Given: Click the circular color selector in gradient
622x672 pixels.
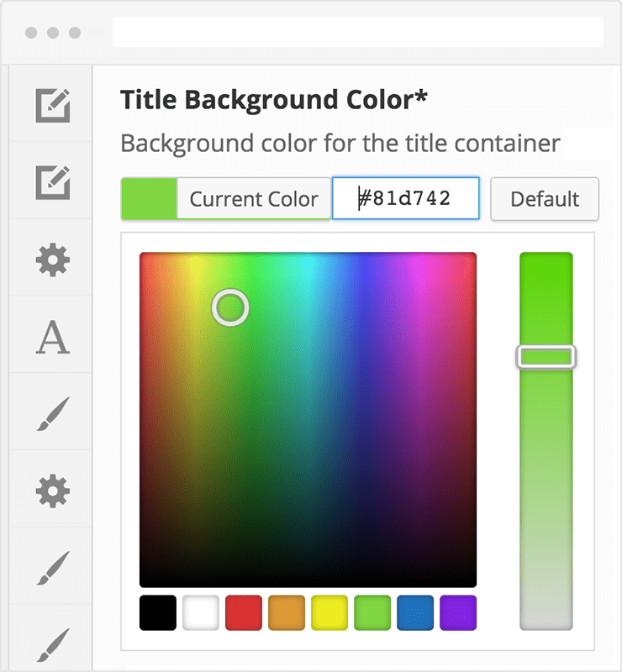Looking at the screenshot, I should [x=230, y=307].
